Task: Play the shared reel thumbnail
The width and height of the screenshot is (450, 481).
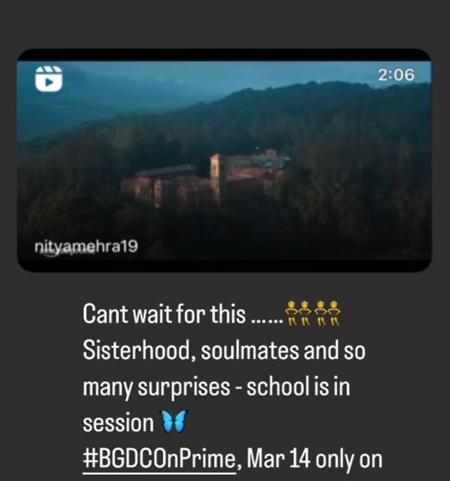Action: [x=224, y=160]
